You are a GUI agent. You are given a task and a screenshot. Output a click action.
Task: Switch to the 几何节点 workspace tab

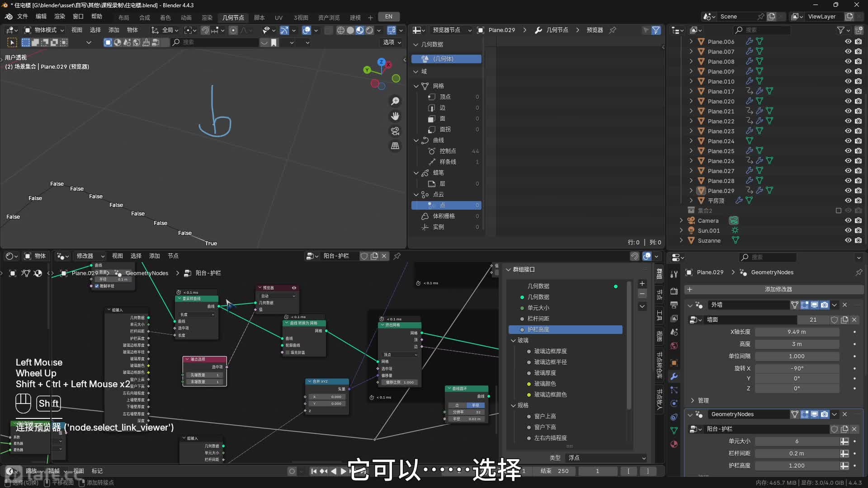(233, 18)
